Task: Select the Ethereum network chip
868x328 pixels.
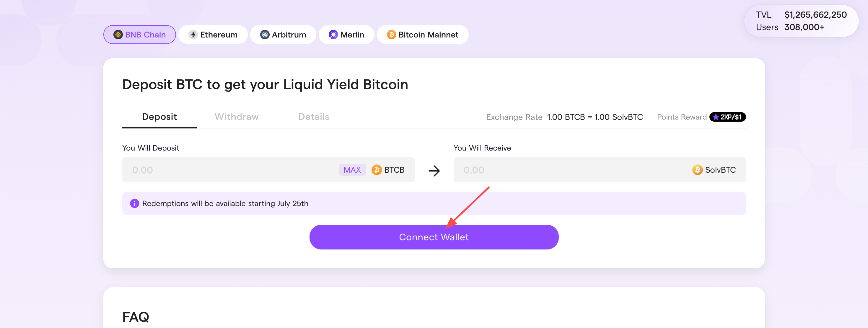Action: point(213,35)
